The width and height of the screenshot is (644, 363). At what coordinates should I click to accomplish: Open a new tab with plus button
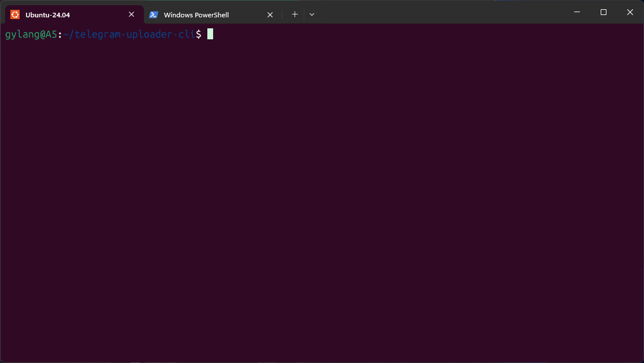[295, 14]
